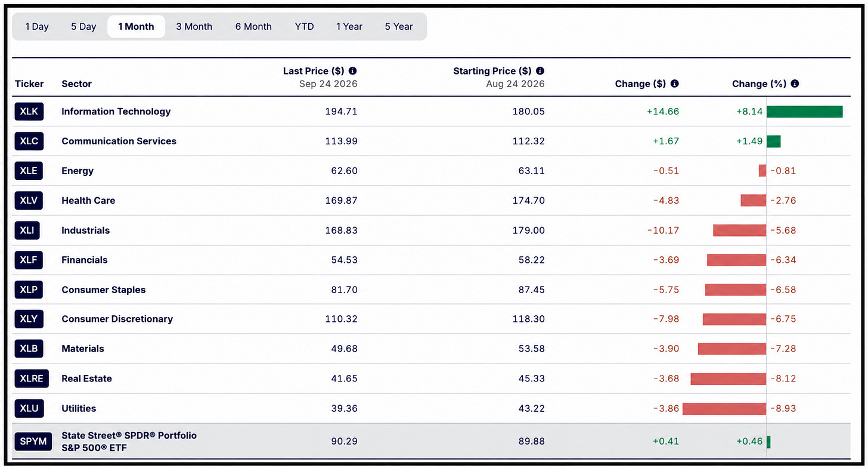Viewport: 868px width, 469px height.
Task: Open the Information Technology sector link
Action: coord(116,111)
